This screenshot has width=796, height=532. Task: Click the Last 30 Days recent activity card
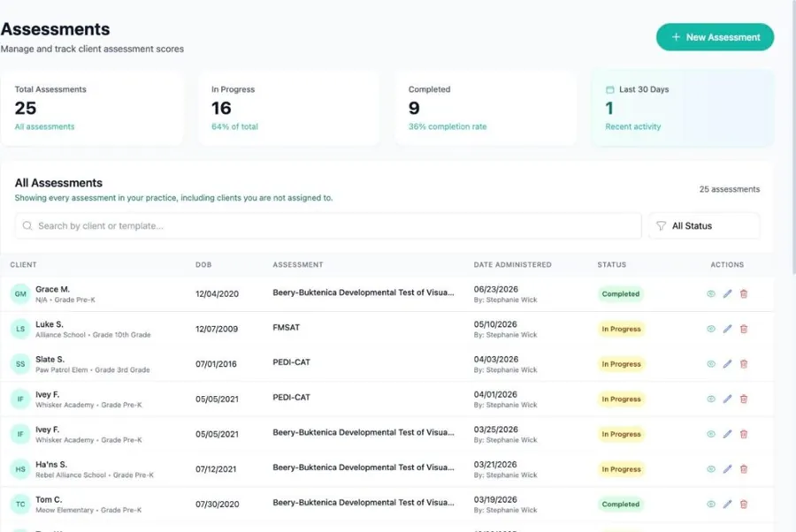[x=683, y=109]
